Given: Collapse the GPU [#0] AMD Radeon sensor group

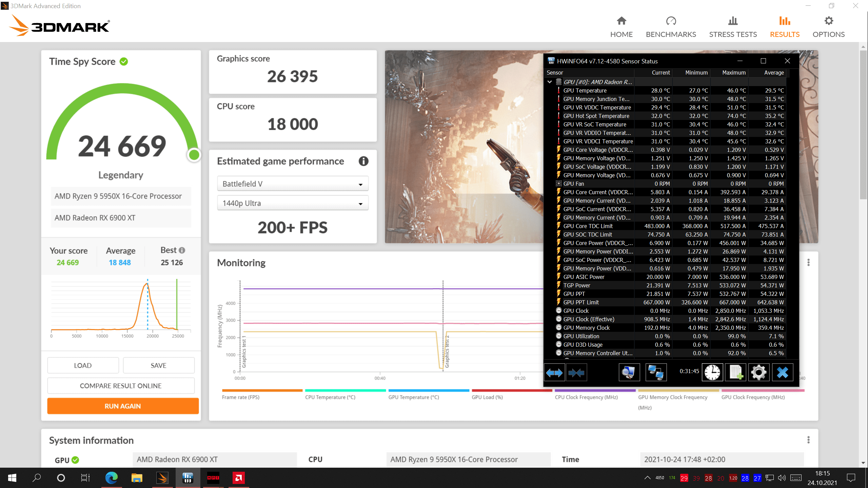Looking at the screenshot, I should click(x=549, y=82).
